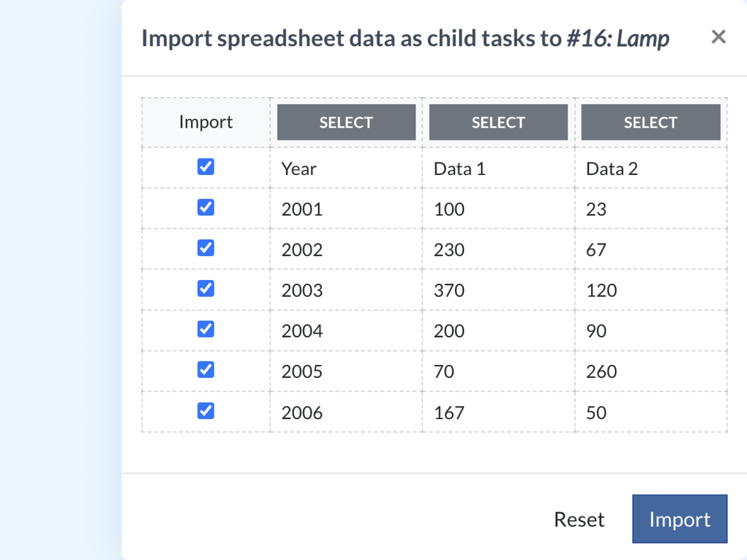Uncheck import checkbox for row 2005
The image size is (747, 560).
click(206, 370)
